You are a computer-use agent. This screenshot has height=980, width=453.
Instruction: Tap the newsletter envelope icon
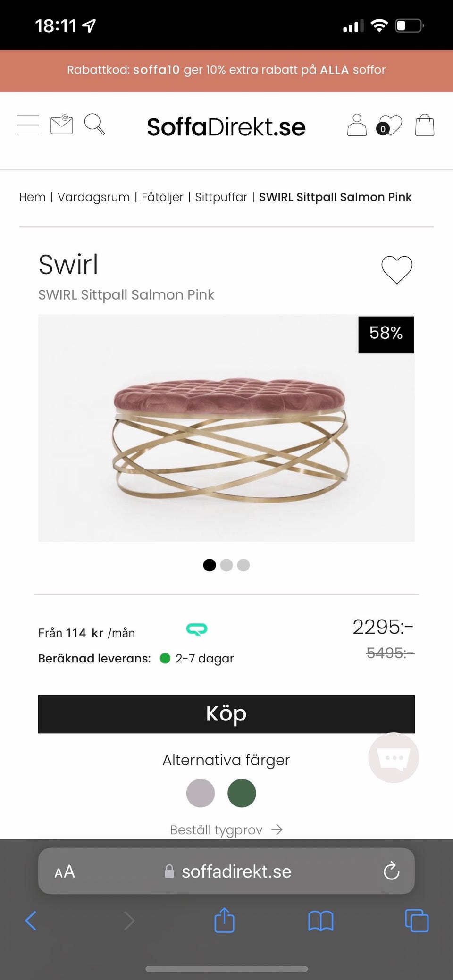[x=61, y=125]
